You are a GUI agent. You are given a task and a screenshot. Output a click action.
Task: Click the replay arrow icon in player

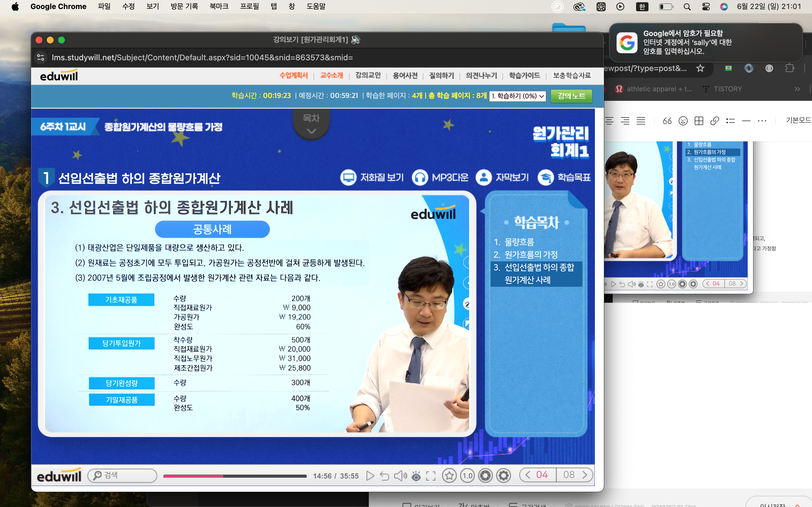[x=385, y=475]
